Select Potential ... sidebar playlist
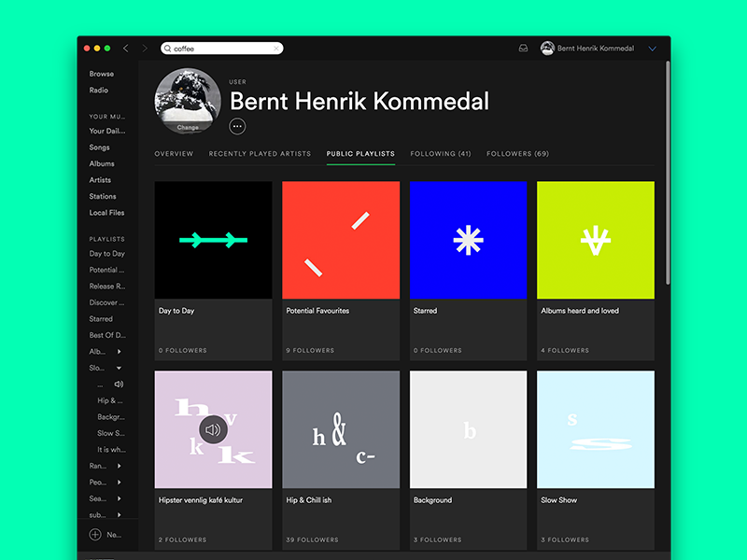 click(x=106, y=270)
